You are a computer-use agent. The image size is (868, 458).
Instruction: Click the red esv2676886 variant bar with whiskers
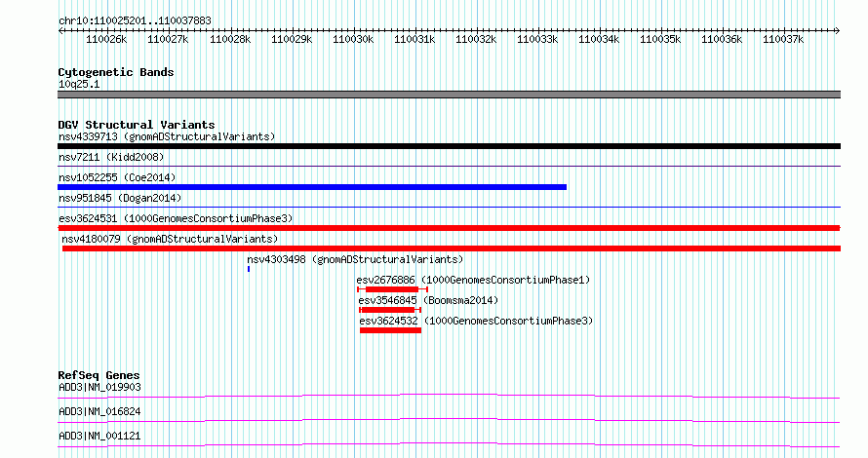point(392,289)
